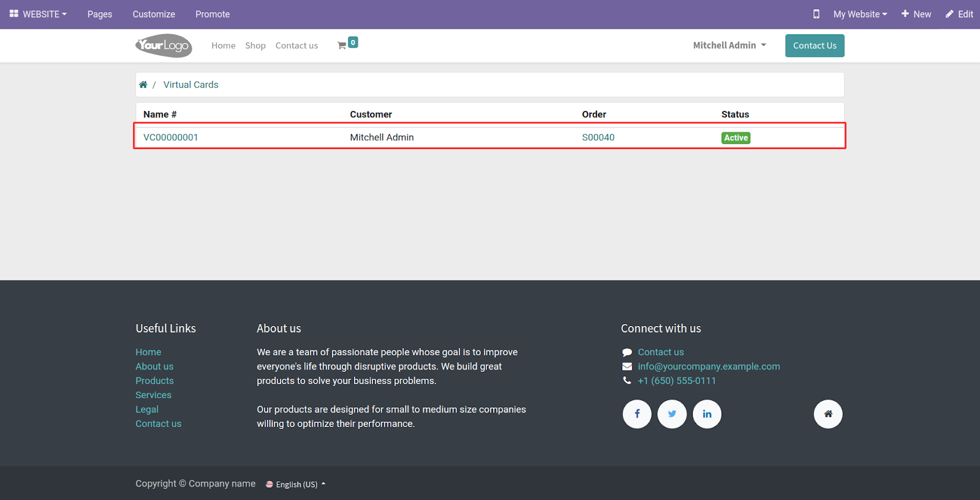Click the YourLogo site logo
This screenshot has height=500, width=980.
[x=164, y=45]
